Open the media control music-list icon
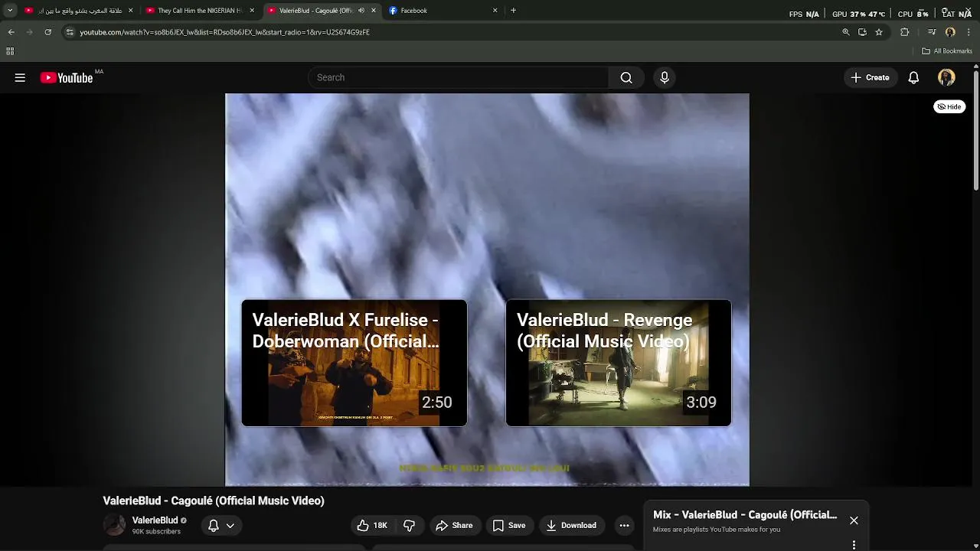Viewport: 980px width, 551px height. click(932, 32)
